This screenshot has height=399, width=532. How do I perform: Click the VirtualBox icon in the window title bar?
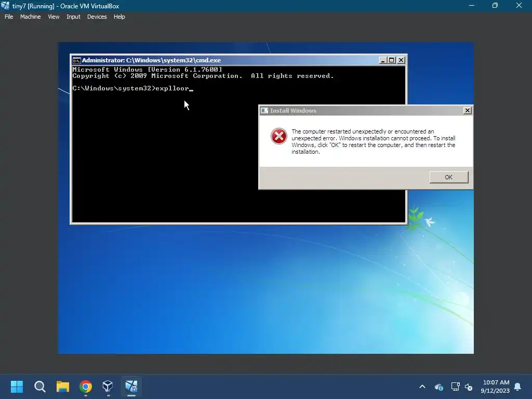tap(5, 6)
